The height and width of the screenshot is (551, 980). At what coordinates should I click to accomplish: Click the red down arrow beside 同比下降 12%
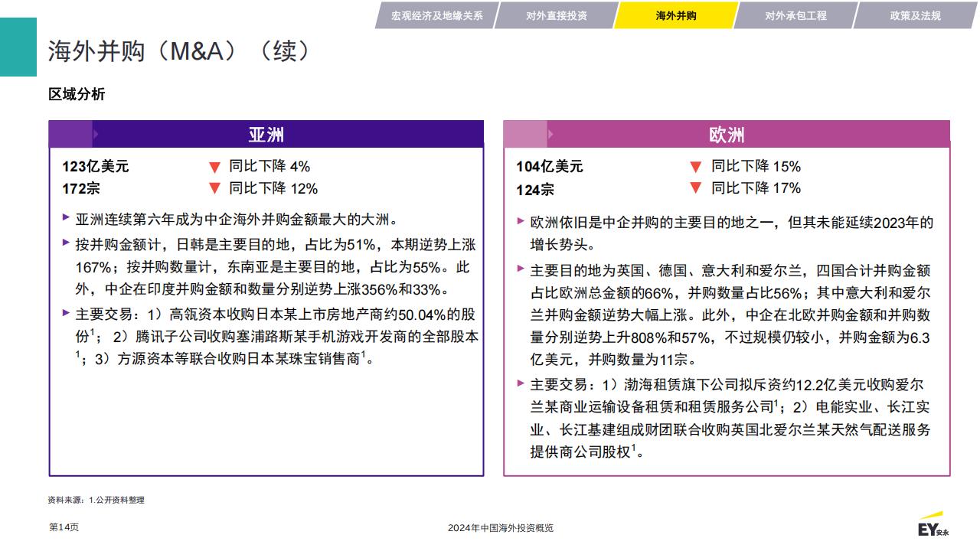coord(214,188)
